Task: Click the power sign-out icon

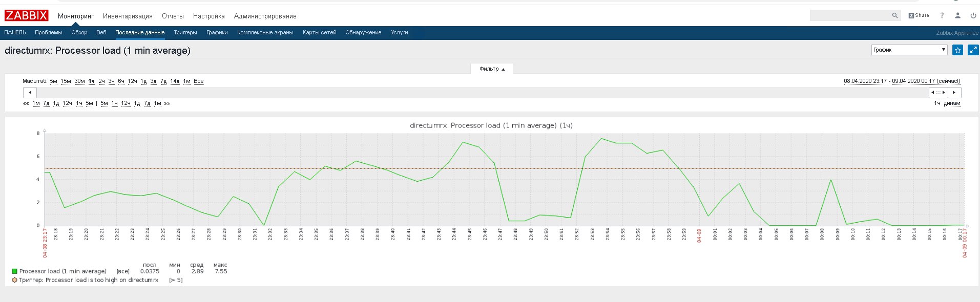Action: tap(973, 15)
